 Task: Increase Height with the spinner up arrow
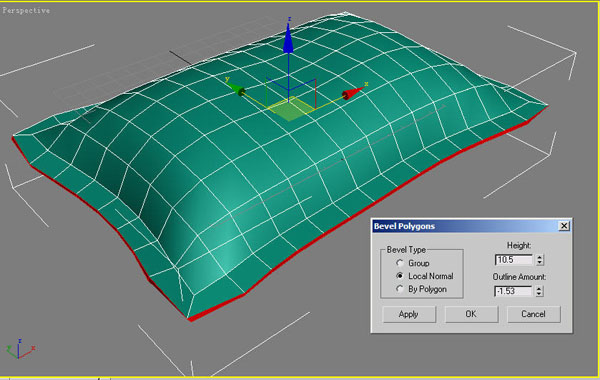(x=540, y=257)
